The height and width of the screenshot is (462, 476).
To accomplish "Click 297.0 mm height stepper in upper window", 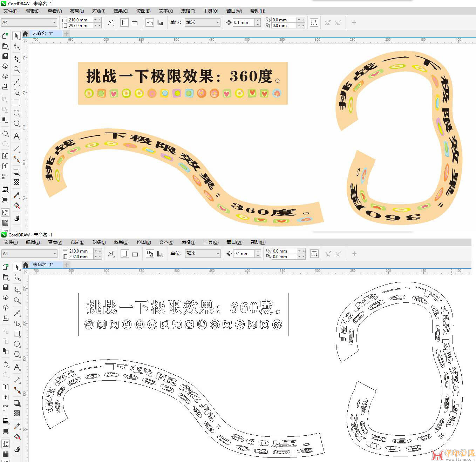I will [97, 26].
